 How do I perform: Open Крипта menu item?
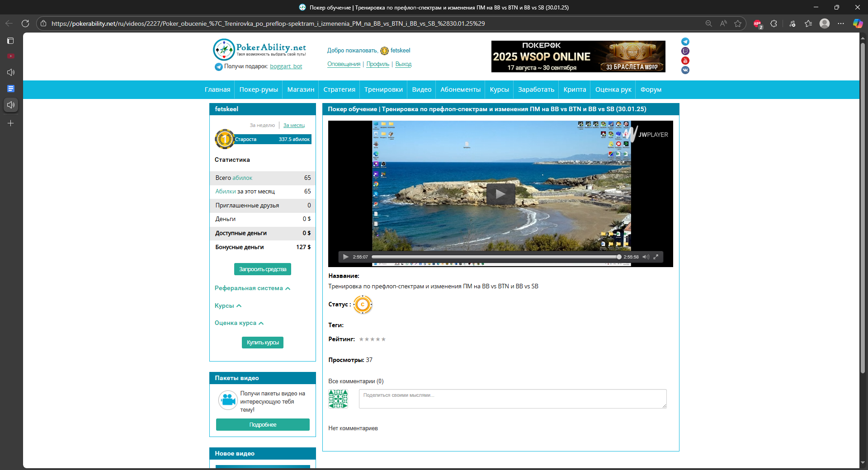click(x=575, y=89)
